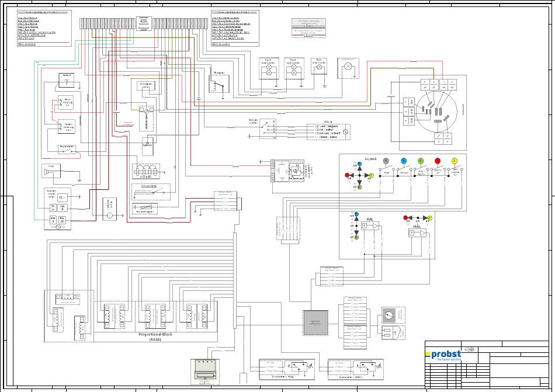Image resolution: width=555 pixels, height=392 pixels.
Task: Click the ignition coils symbol with three loops
Action: point(145,172)
